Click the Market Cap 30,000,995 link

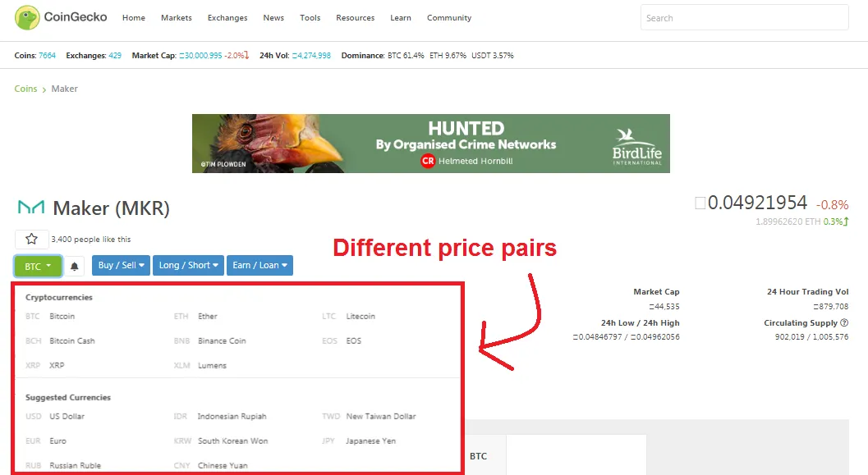coord(200,55)
